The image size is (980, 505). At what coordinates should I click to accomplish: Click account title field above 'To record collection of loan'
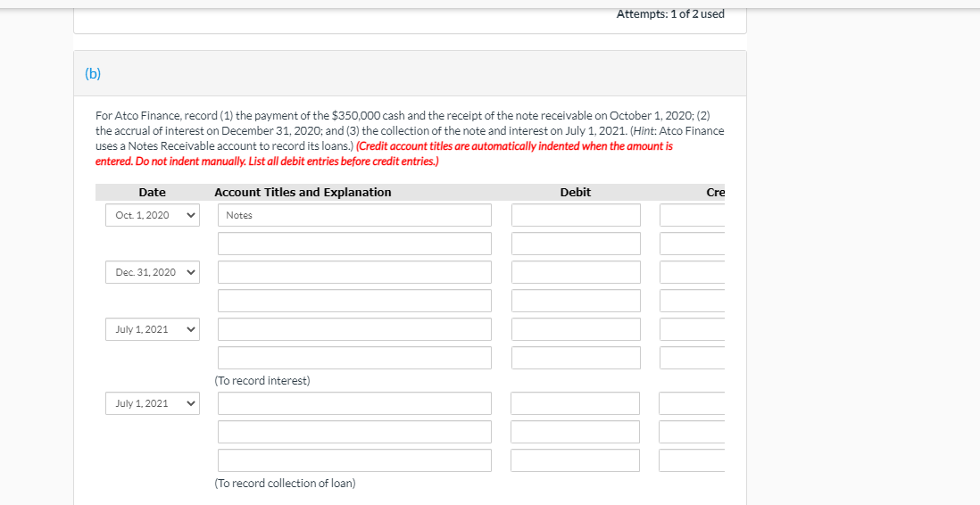[354, 460]
